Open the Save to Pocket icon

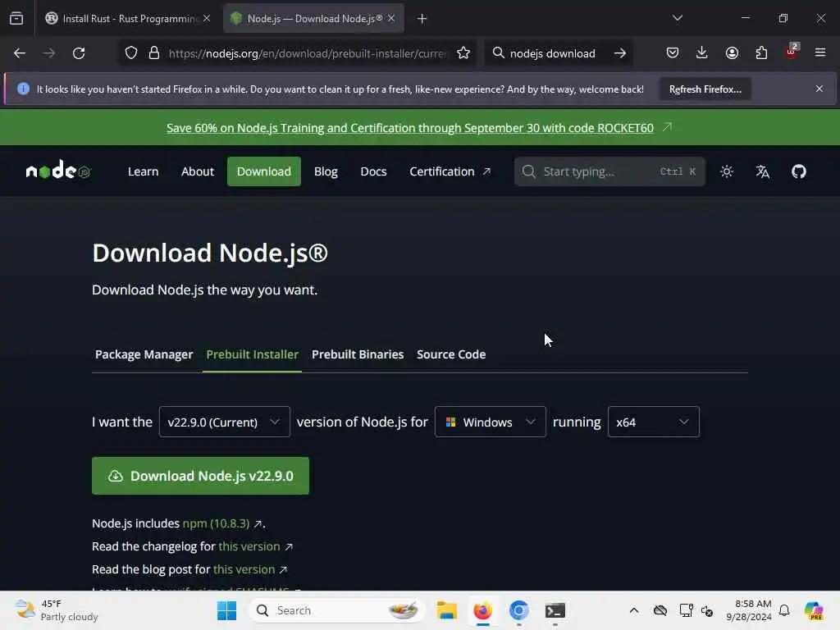673,53
